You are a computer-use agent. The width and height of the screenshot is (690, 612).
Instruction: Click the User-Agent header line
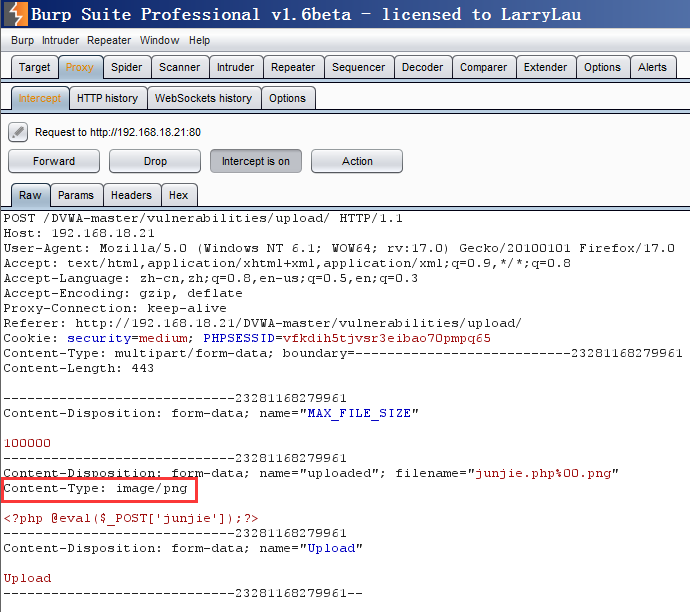click(339, 248)
